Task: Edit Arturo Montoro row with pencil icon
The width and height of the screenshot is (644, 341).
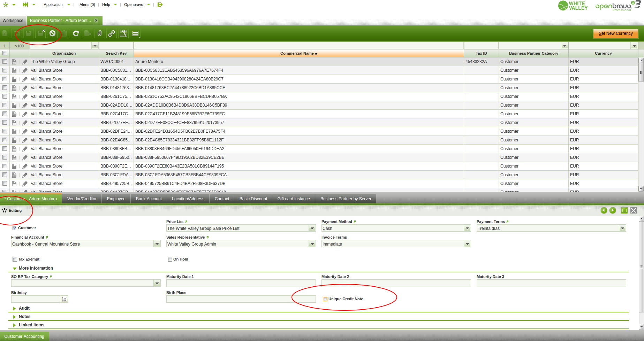Action: (24, 62)
